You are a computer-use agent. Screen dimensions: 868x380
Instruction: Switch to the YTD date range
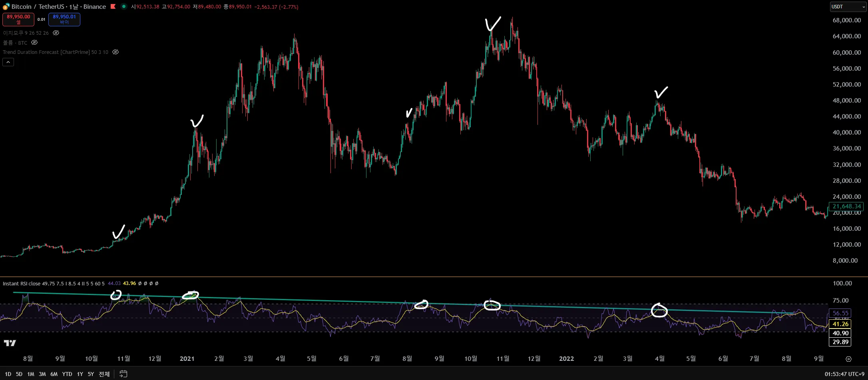click(x=67, y=374)
